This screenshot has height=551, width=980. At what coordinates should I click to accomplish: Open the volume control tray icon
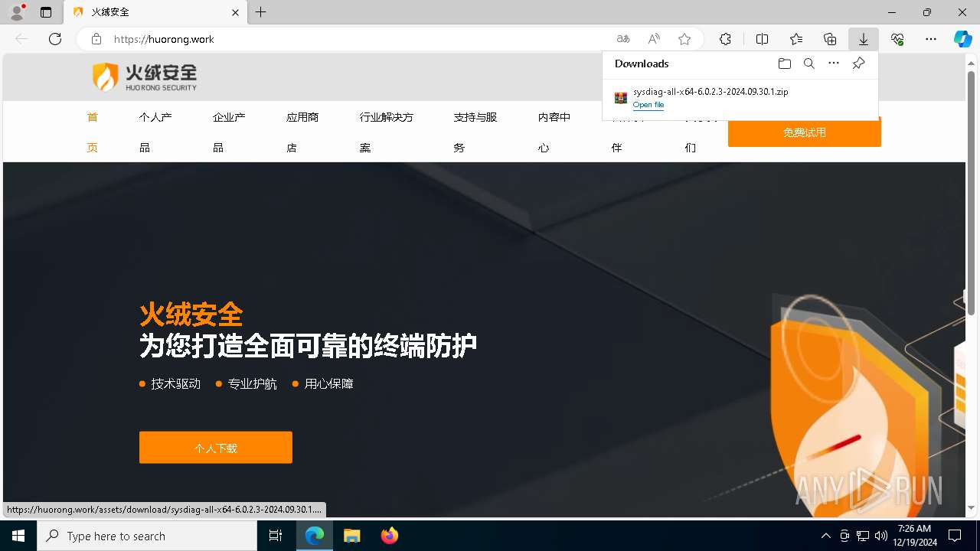[881, 536]
